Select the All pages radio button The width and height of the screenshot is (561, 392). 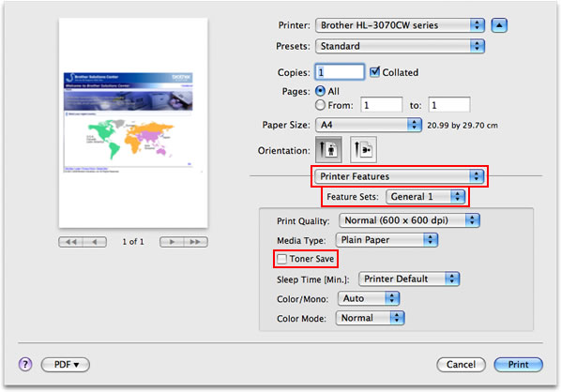tap(320, 91)
